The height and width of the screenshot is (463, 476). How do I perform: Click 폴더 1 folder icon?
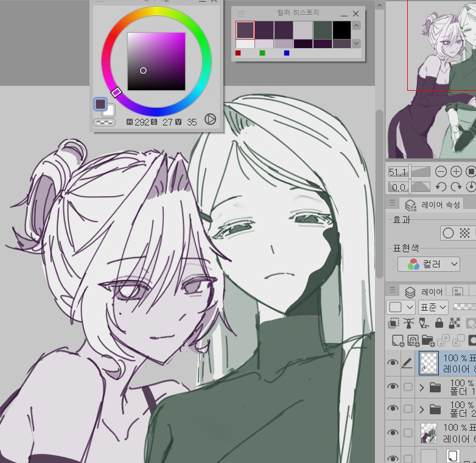[435, 387]
